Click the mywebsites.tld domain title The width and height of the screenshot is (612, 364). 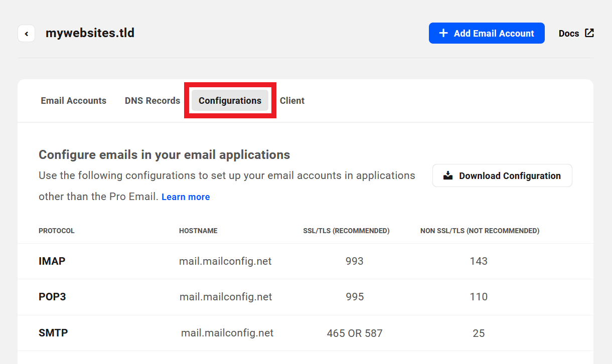coord(90,33)
